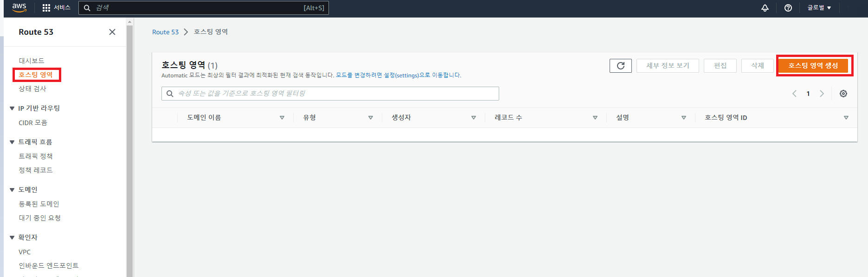The image size is (868, 277).
Task: Open table preferences gear icon
Action: [x=843, y=94]
